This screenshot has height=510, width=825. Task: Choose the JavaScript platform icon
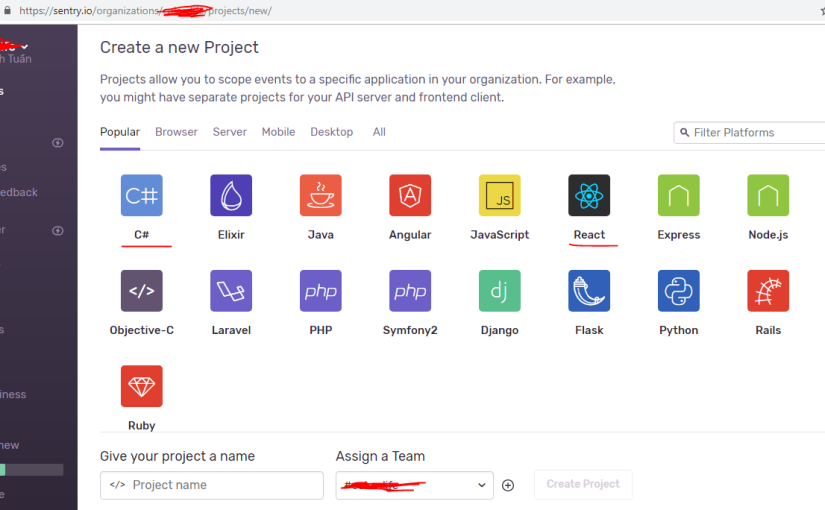[x=499, y=195]
